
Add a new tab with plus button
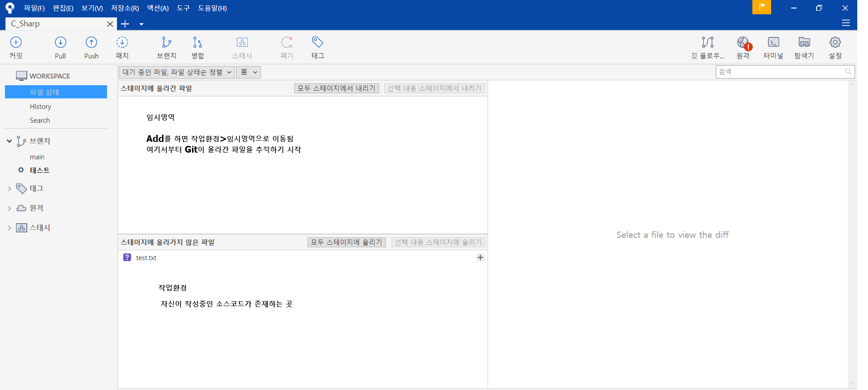pyautogui.click(x=125, y=24)
